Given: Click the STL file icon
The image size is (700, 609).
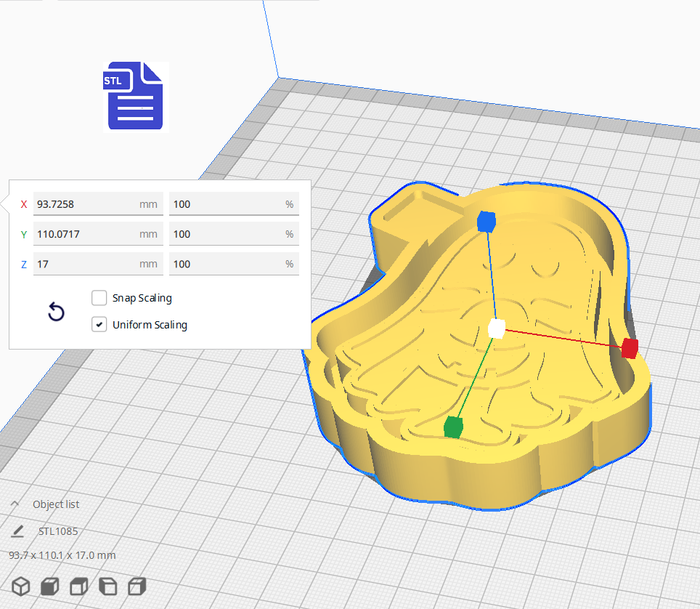Looking at the screenshot, I should click(136, 96).
